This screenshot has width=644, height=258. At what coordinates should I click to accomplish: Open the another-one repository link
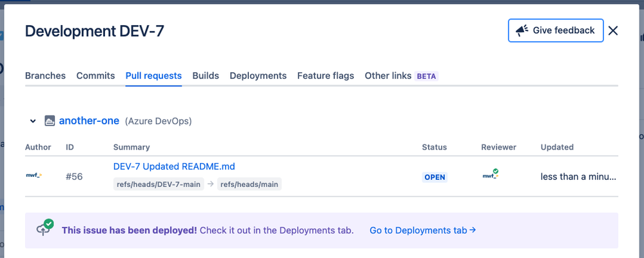tap(89, 121)
